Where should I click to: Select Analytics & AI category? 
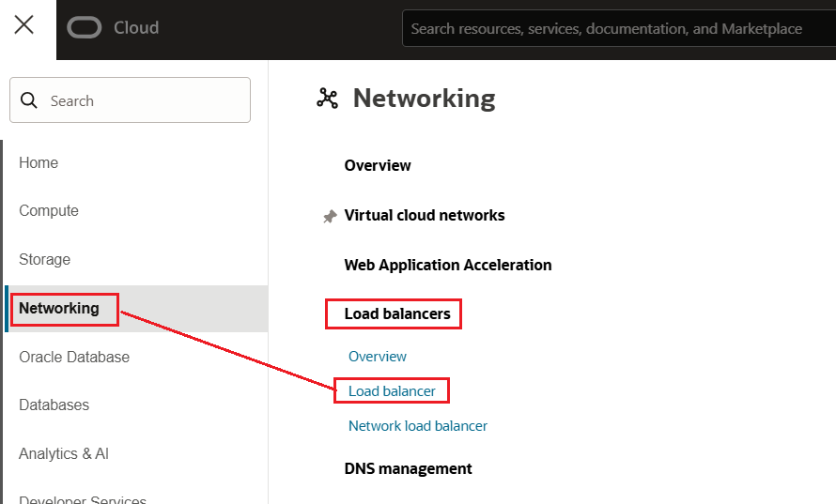click(x=64, y=454)
